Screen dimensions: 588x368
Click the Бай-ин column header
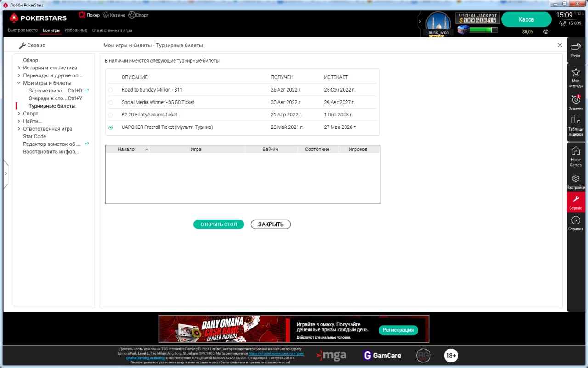[270, 149]
